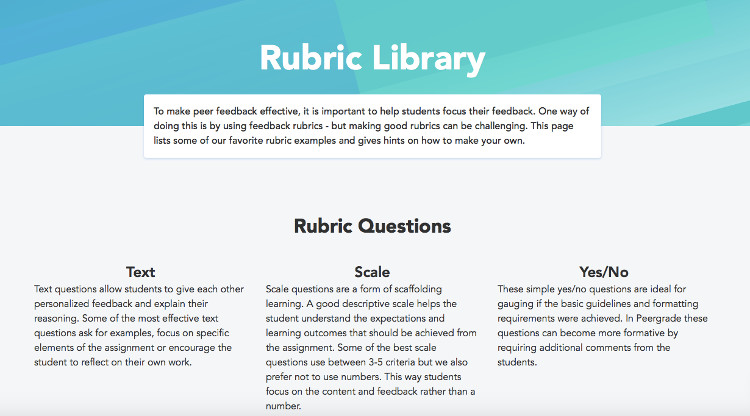
Task: Click the Yes/No questions description paragraph
Action: pyautogui.click(x=602, y=326)
